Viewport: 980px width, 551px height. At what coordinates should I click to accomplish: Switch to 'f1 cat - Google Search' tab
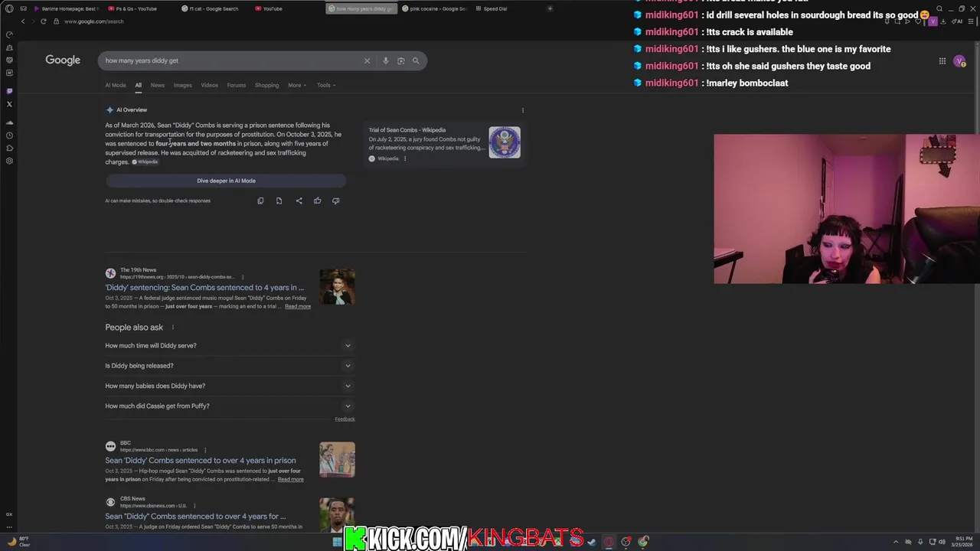(216, 8)
